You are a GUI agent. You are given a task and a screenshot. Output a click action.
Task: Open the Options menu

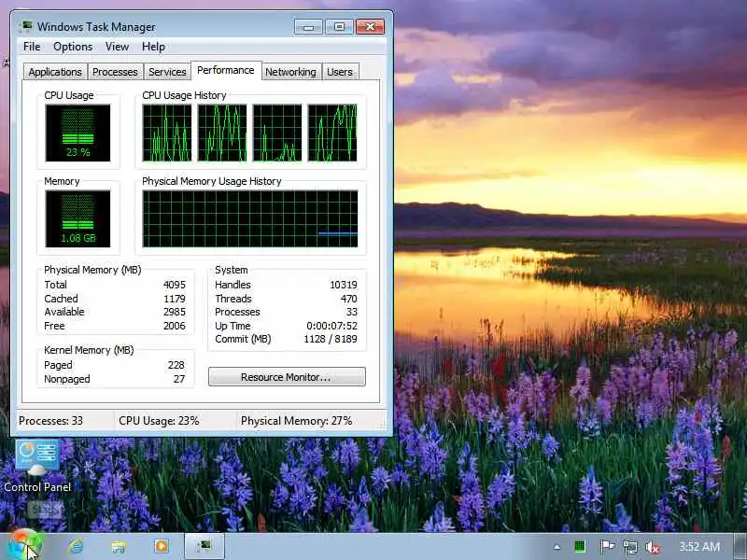tap(73, 47)
